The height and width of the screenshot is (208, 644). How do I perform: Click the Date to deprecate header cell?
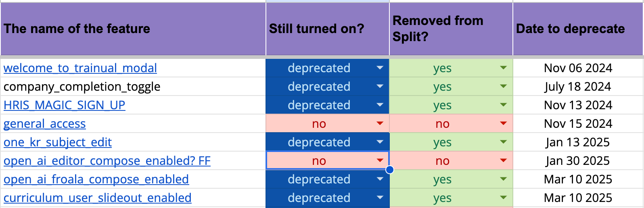tap(578, 29)
